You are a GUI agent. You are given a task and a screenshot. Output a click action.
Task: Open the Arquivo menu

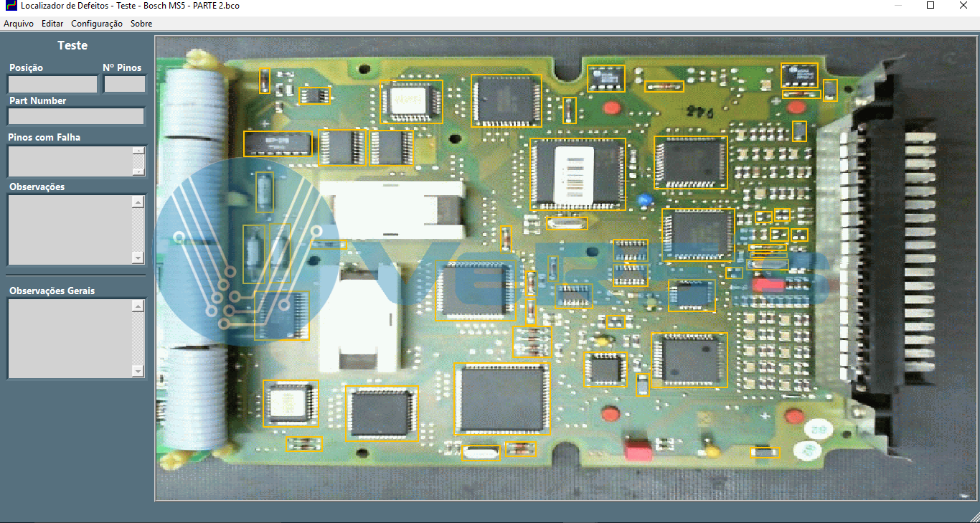point(19,24)
